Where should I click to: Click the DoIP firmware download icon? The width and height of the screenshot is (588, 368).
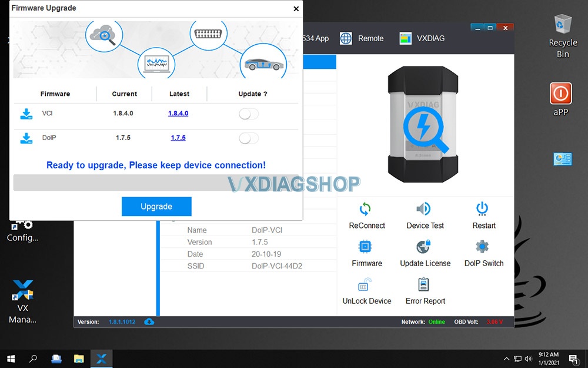[26, 138]
